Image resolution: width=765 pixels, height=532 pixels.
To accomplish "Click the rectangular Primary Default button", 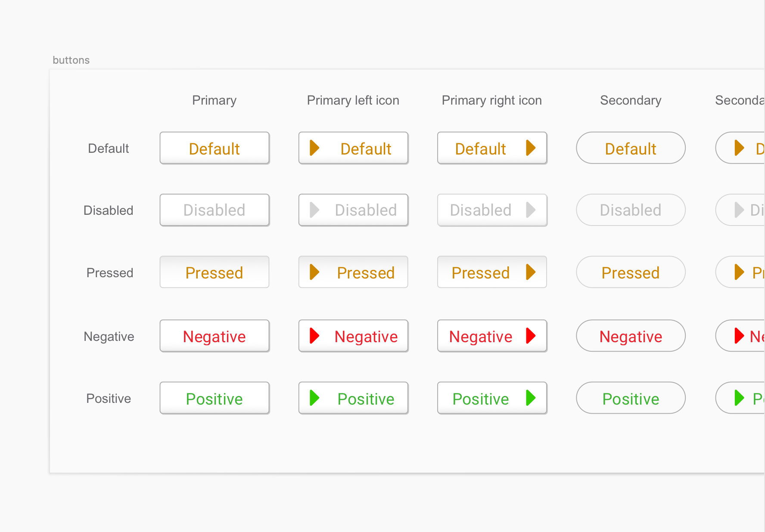I will [x=215, y=148].
